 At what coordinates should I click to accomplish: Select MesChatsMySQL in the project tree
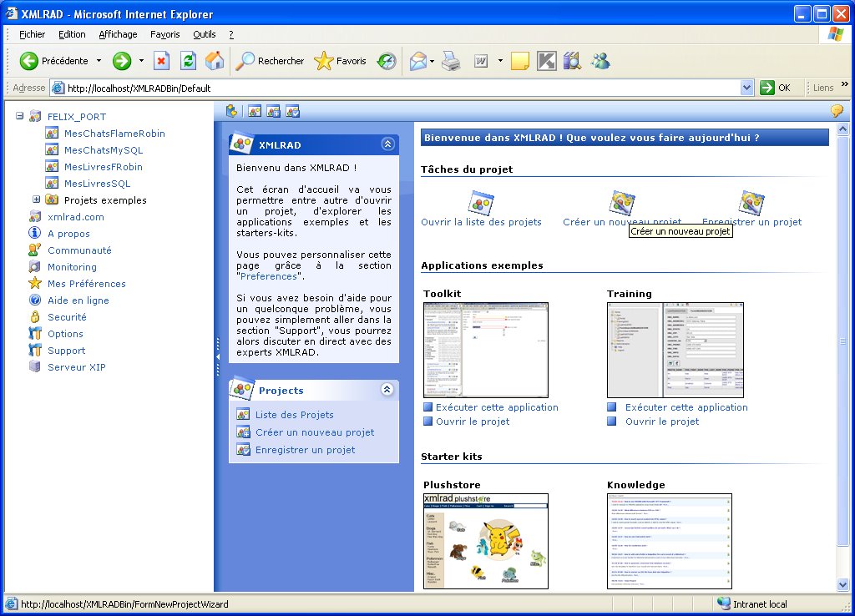(104, 150)
